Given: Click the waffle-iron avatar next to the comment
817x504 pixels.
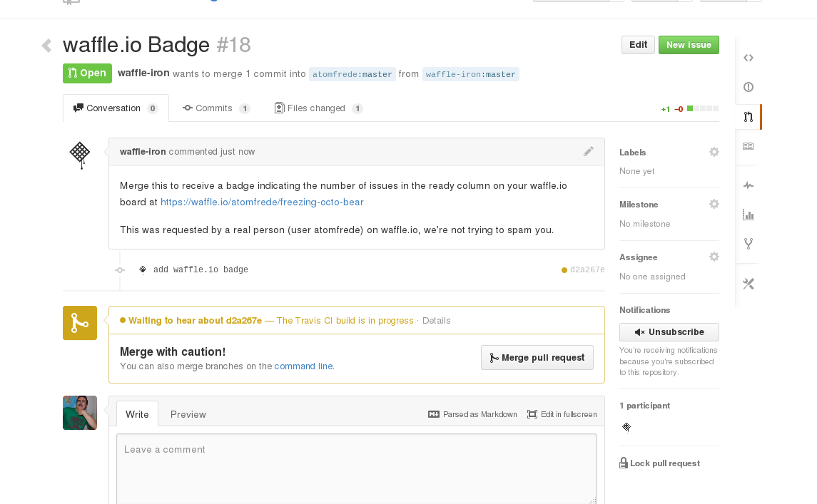Looking at the screenshot, I should pyautogui.click(x=80, y=155).
